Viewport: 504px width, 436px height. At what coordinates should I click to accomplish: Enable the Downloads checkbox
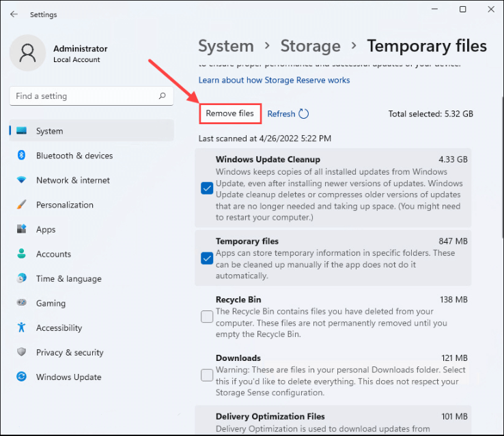coord(207,375)
